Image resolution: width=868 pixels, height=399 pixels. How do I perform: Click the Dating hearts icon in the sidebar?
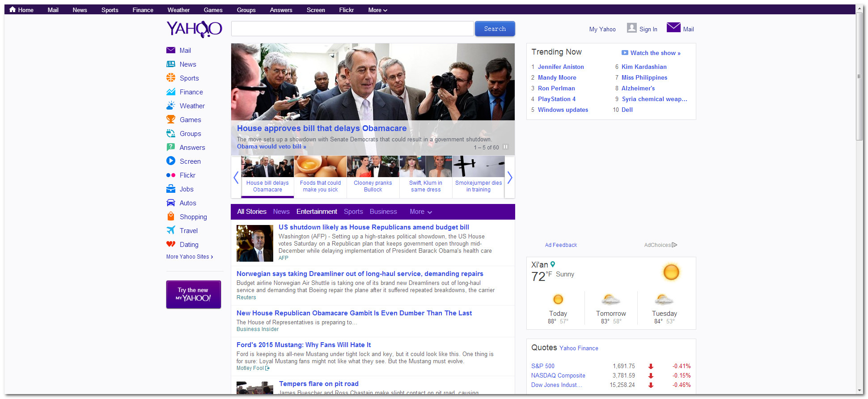[x=170, y=244]
